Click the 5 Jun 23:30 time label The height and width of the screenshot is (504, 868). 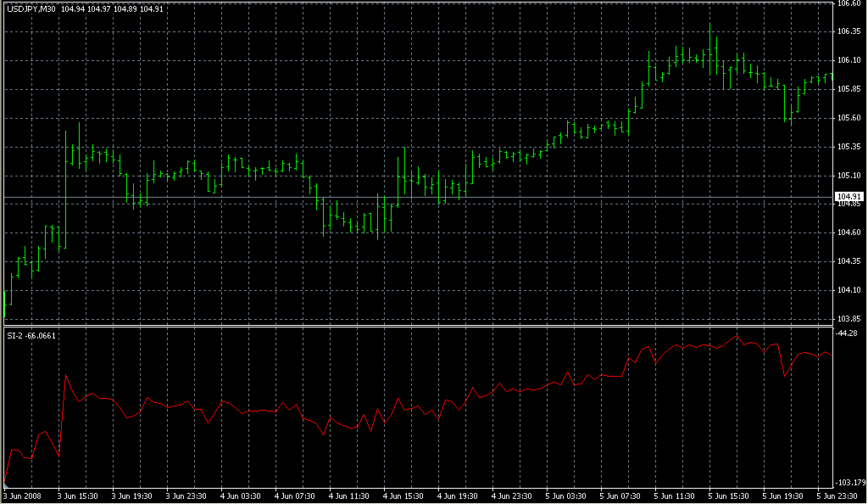pos(837,496)
